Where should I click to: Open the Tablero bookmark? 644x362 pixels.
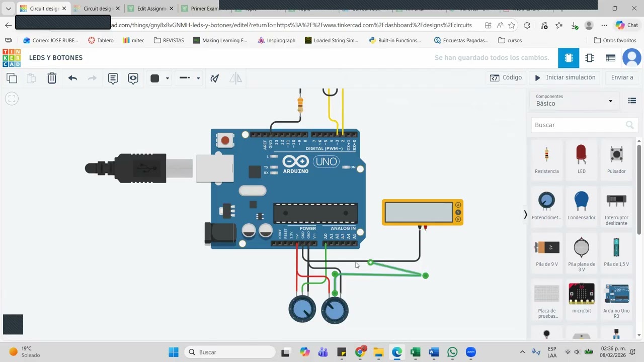coord(101,40)
